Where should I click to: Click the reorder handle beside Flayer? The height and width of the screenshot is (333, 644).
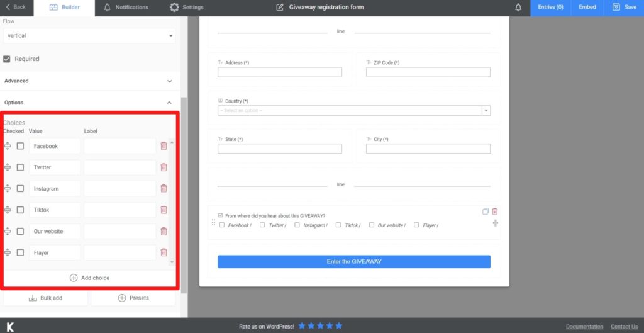[8, 252]
